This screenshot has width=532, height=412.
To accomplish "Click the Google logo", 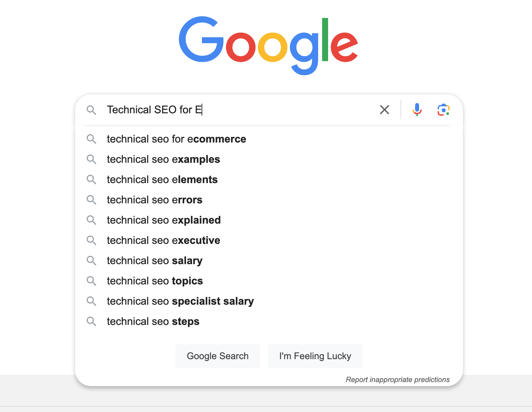I will (x=268, y=45).
